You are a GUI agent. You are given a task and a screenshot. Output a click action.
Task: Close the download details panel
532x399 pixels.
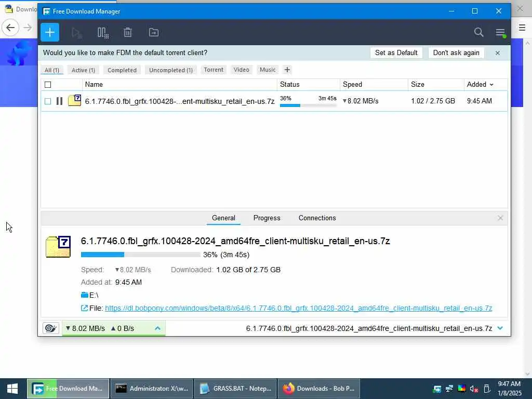tap(500, 218)
